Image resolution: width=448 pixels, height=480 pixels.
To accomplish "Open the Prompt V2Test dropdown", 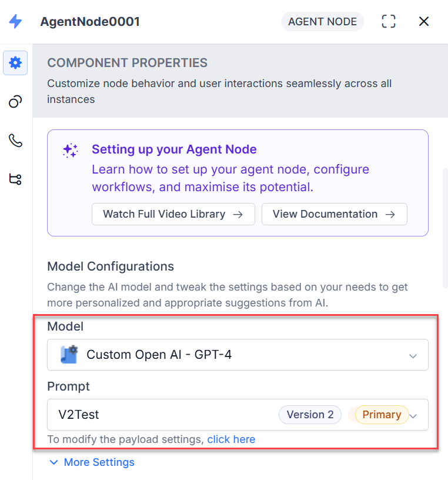I will tap(238, 415).
